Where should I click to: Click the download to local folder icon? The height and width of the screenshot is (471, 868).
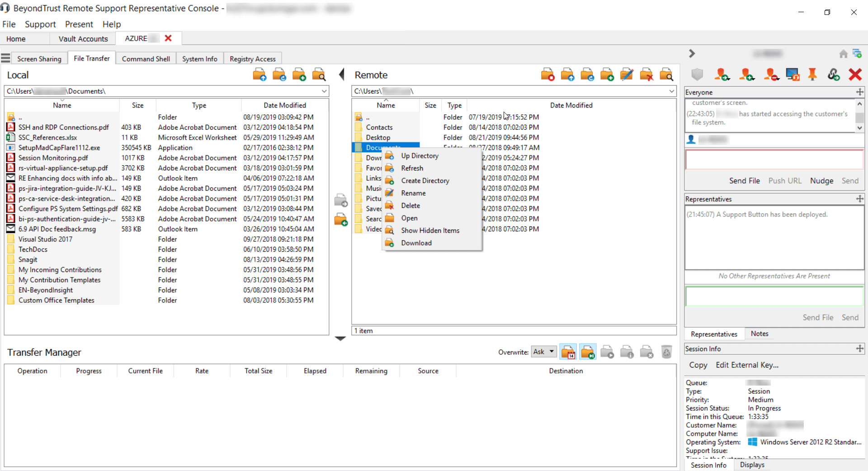[341, 220]
